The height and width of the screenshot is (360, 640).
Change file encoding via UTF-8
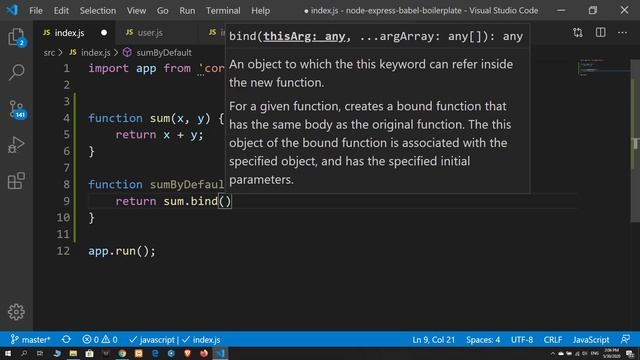522,340
